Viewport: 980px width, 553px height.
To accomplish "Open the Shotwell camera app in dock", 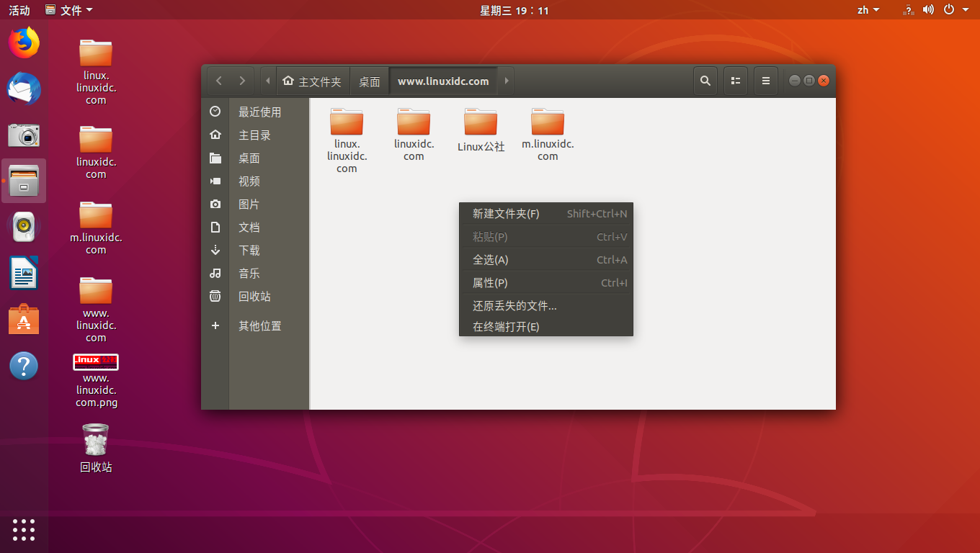I will (24, 135).
